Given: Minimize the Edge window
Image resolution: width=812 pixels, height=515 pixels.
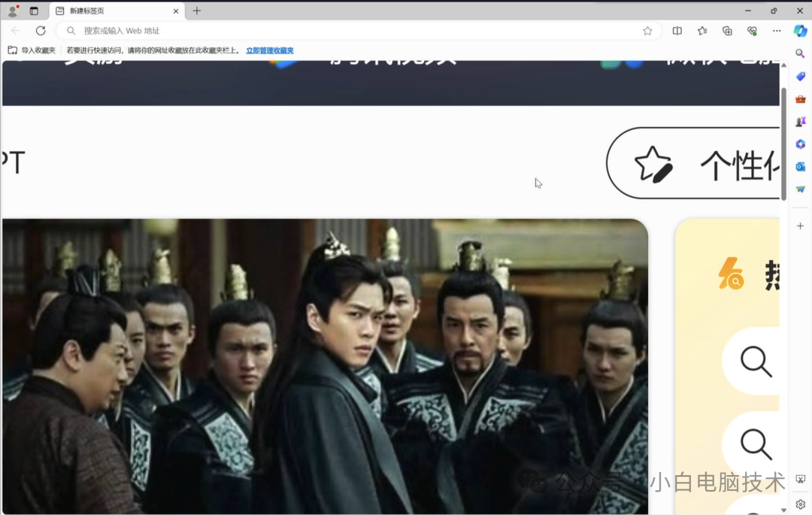Looking at the screenshot, I should 748,11.
